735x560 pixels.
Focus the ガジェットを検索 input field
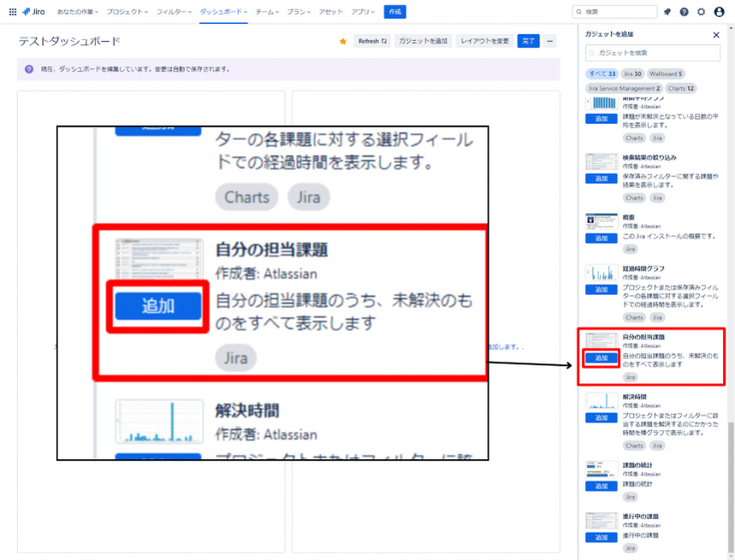653,53
